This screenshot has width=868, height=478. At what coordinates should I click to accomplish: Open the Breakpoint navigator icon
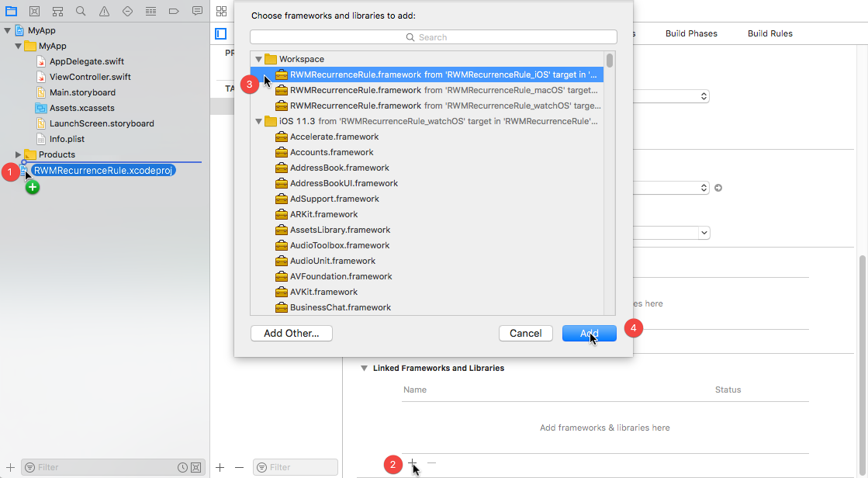(x=174, y=11)
